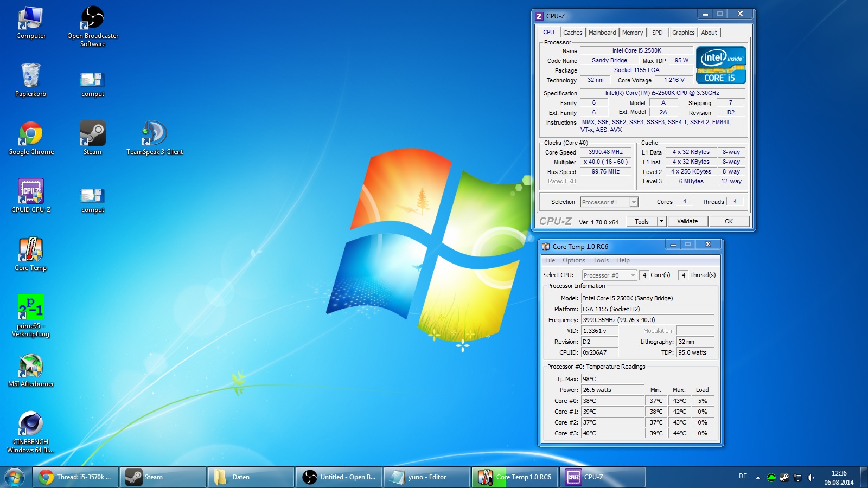Click the DE language indicator
Image resolution: width=868 pixels, height=488 pixels.
(743, 476)
